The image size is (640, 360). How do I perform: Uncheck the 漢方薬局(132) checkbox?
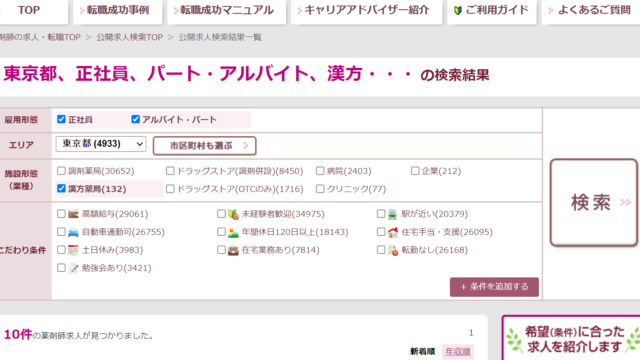point(61,188)
